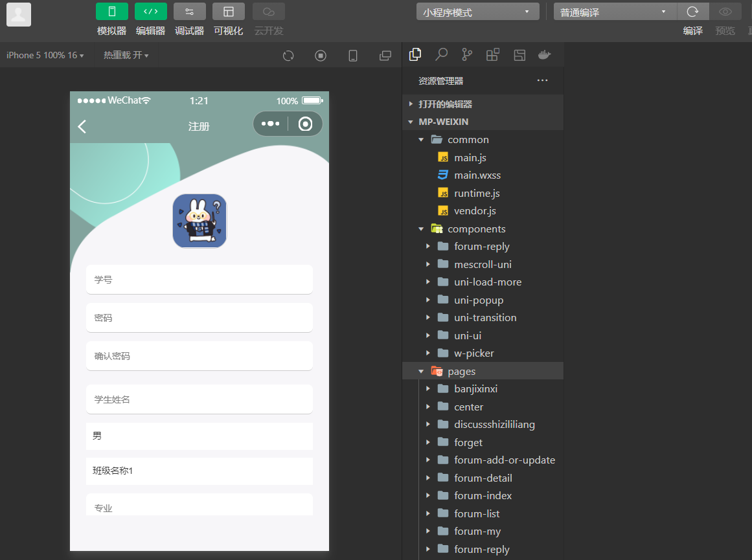The width and height of the screenshot is (752, 560).
Task: Open the source control branch icon
Action: point(466,54)
